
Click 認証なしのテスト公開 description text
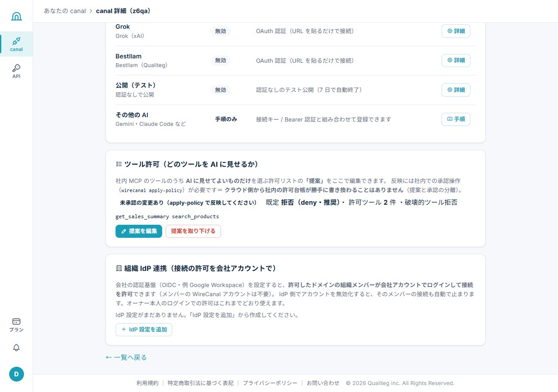[x=309, y=90]
